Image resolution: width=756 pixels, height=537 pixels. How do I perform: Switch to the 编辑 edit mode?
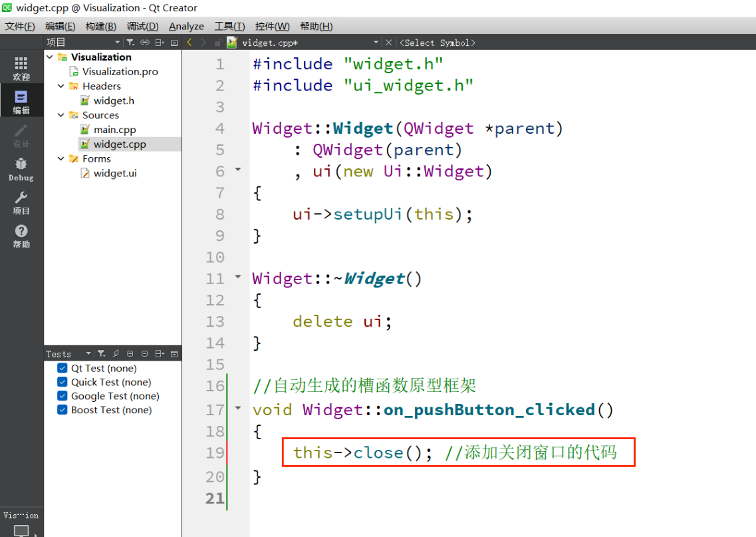point(21,102)
